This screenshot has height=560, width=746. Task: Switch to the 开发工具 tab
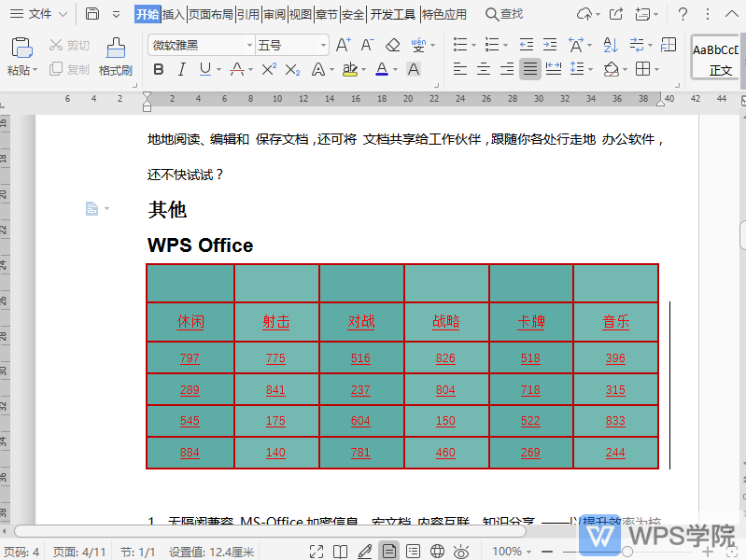tap(393, 15)
